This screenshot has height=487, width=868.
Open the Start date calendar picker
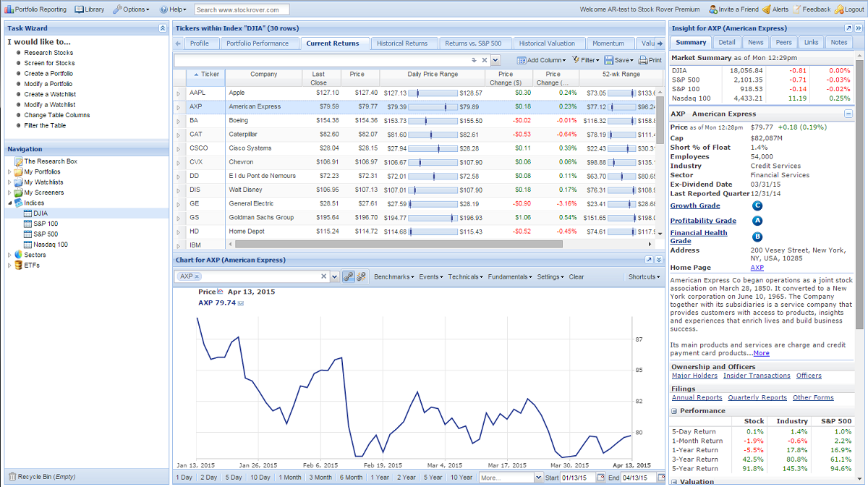pyautogui.click(x=602, y=478)
